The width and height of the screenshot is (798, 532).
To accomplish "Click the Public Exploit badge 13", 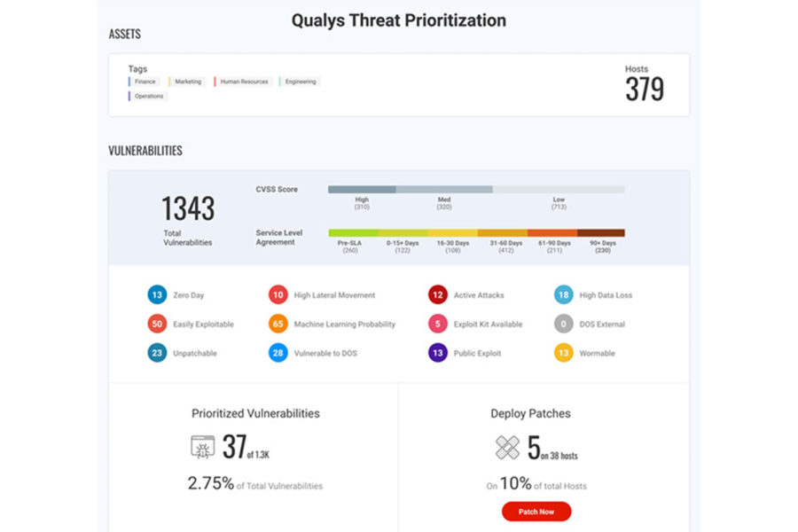I will pyautogui.click(x=438, y=353).
